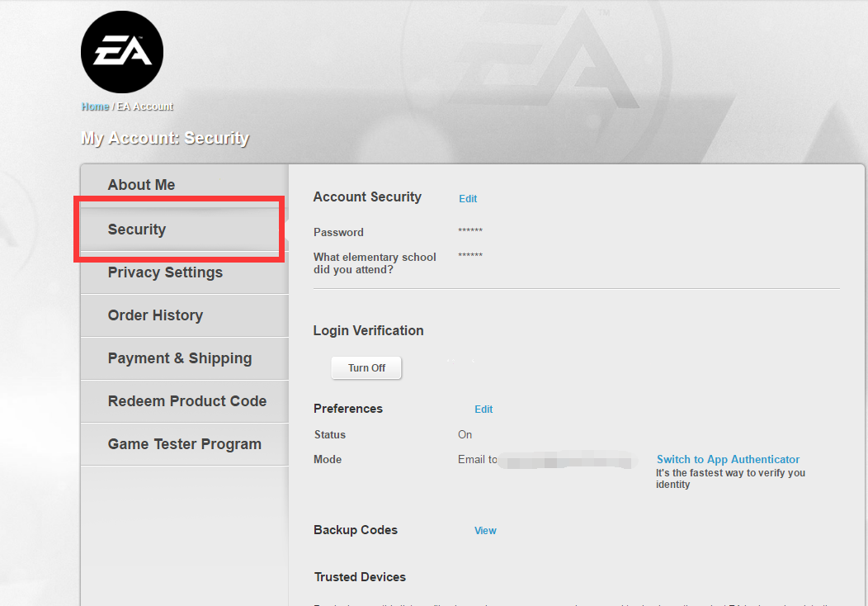Click Switch to App Authenticator link
This screenshot has height=606, width=868.
click(728, 459)
